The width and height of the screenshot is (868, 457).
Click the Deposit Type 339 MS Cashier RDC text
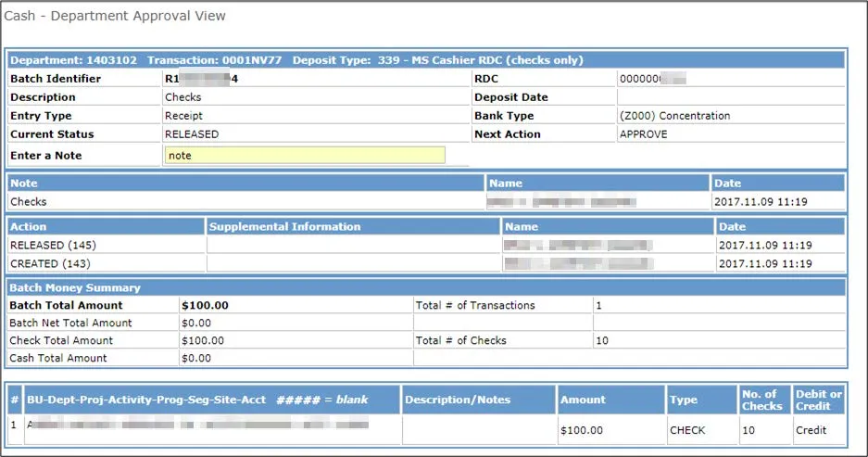[438, 60]
